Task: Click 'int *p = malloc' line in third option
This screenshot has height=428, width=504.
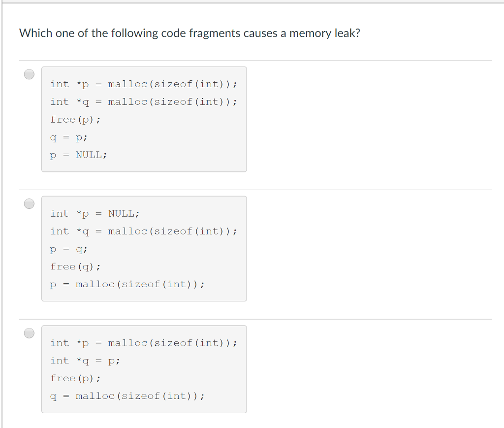Action: (144, 343)
